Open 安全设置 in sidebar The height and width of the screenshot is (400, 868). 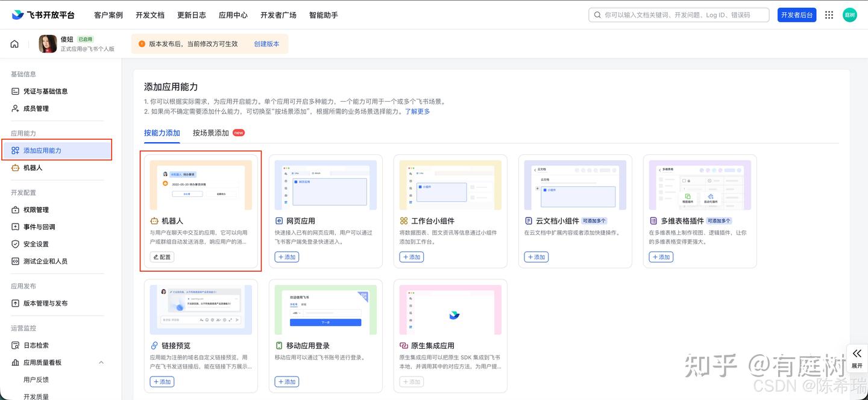[36, 244]
